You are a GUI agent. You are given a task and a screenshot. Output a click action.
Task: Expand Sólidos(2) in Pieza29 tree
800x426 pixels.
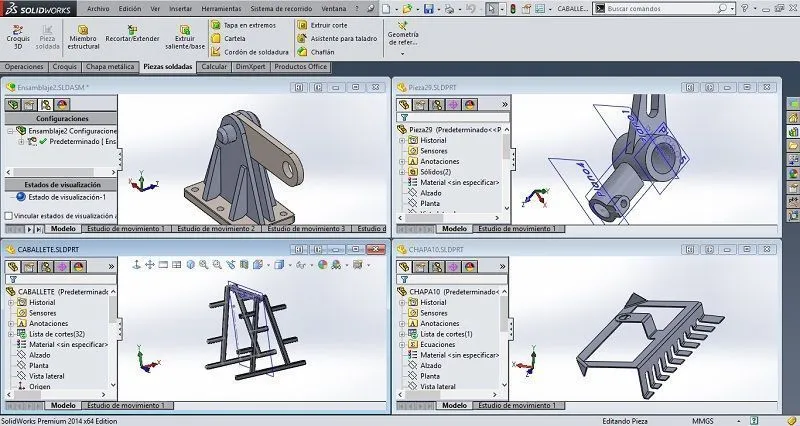click(402, 172)
